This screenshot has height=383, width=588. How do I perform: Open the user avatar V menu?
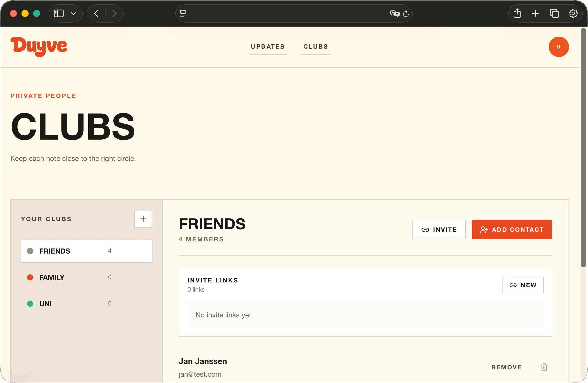tap(559, 47)
